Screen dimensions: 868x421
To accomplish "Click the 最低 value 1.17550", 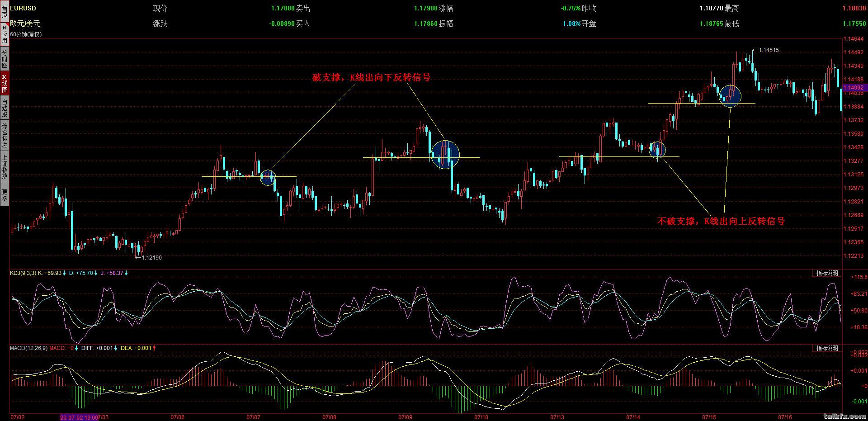I will coord(854,24).
